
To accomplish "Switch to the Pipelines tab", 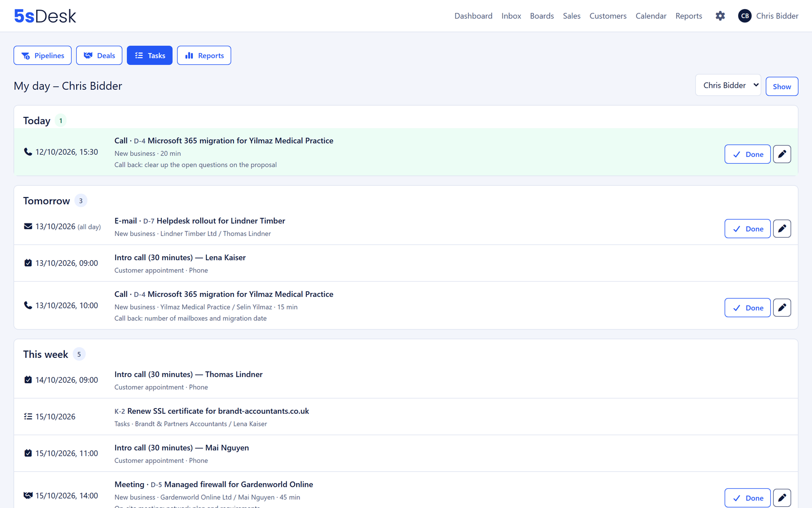I will click(42, 55).
